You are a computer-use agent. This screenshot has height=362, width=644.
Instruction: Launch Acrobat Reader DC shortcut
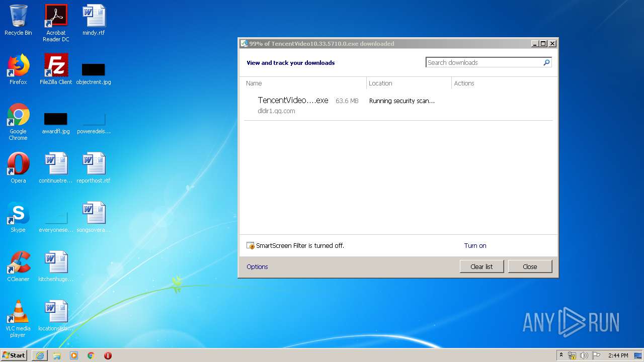56,23
